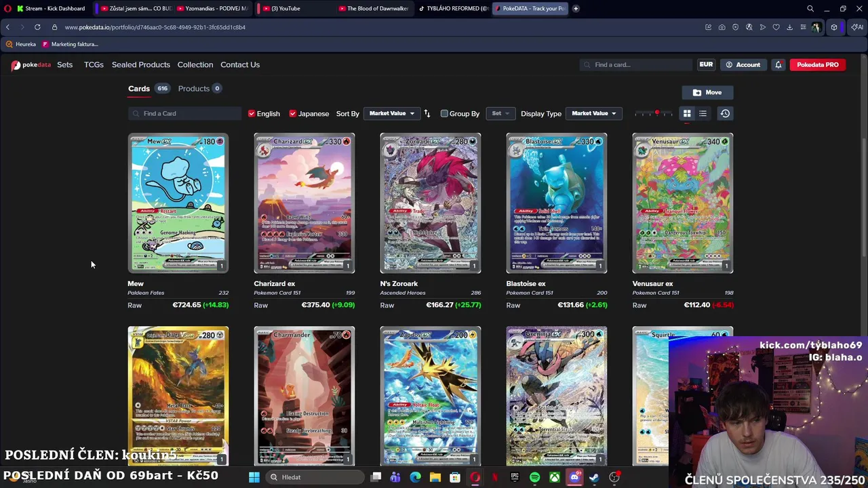
Task: Select grid view layout icon
Action: click(687, 114)
